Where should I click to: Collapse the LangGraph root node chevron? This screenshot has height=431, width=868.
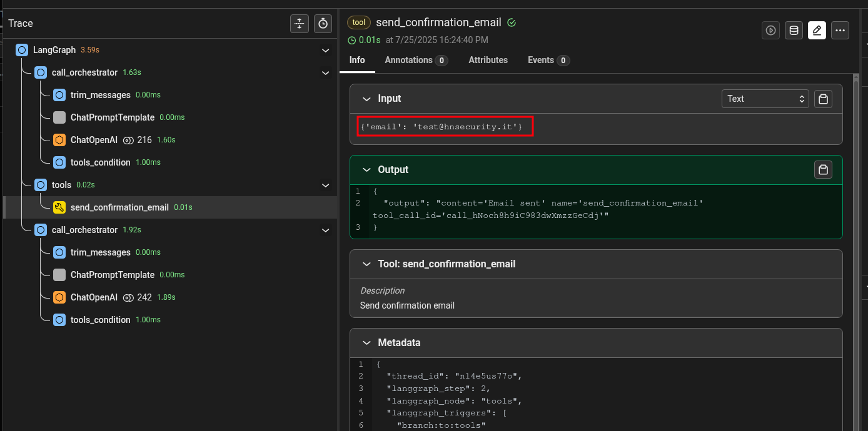tap(325, 50)
